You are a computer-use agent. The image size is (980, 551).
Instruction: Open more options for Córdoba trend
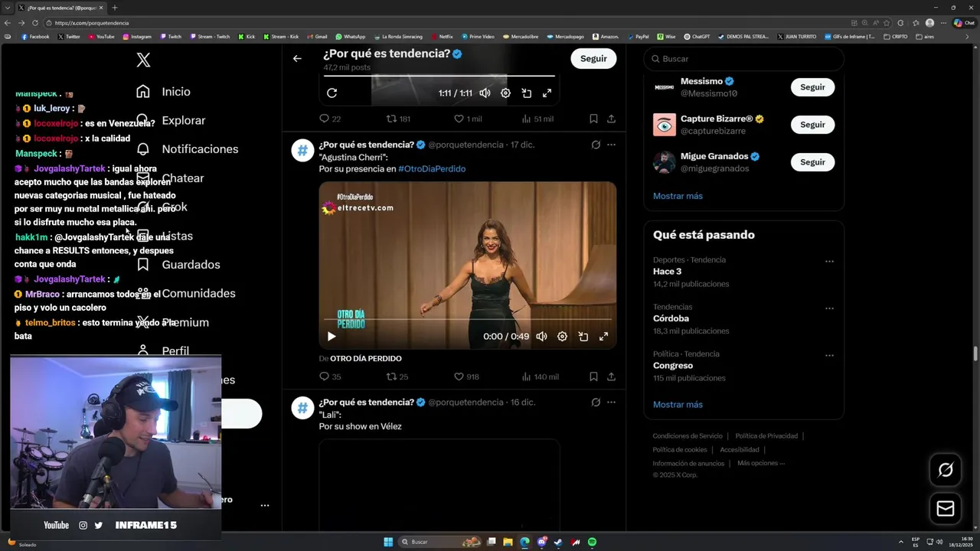point(829,309)
